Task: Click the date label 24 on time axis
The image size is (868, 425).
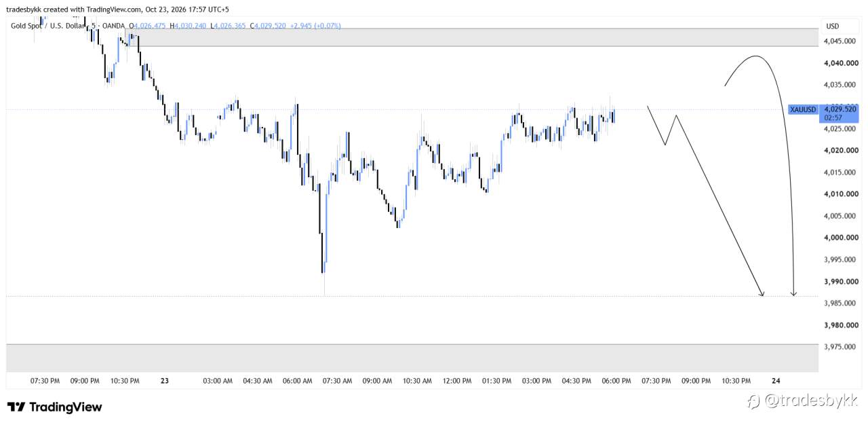Action: tap(776, 381)
